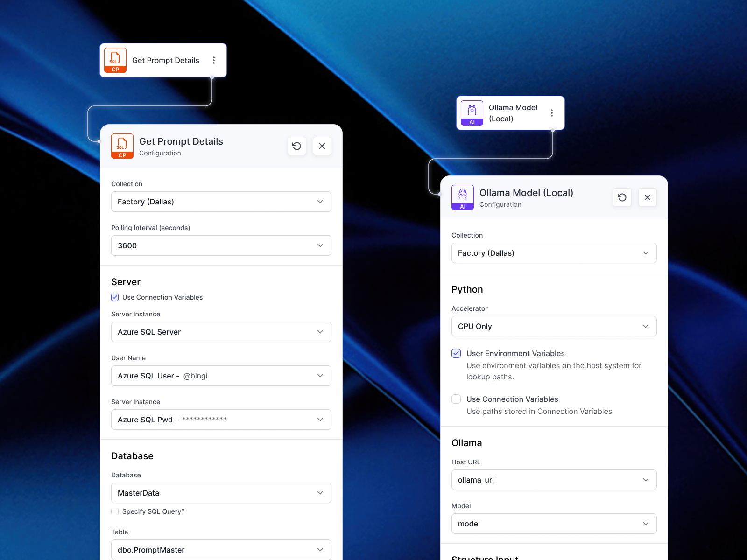
Task: Expand the Polling Interval dropdown showing 3600
Action: 221,245
